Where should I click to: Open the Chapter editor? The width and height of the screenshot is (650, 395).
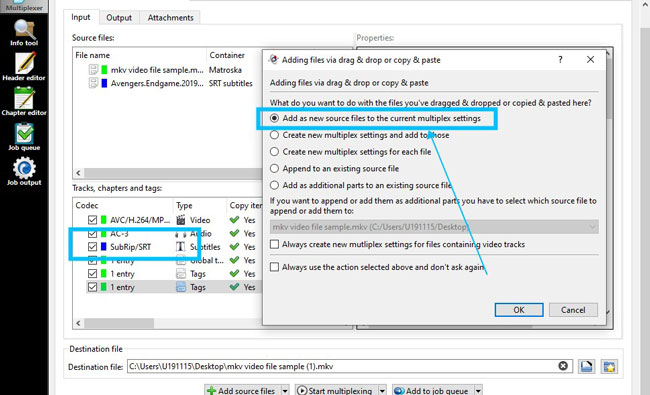(24, 102)
